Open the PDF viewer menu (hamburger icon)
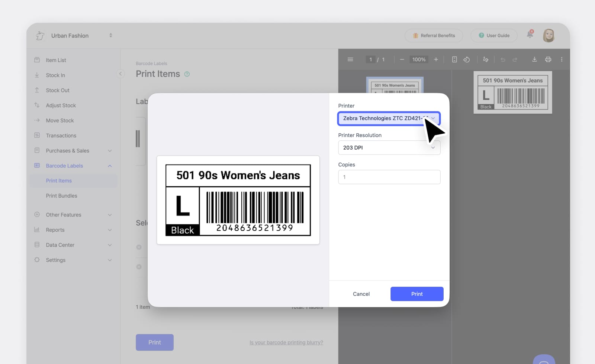Image resolution: width=595 pixels, height=364 pixels. [x=350, y=59]
